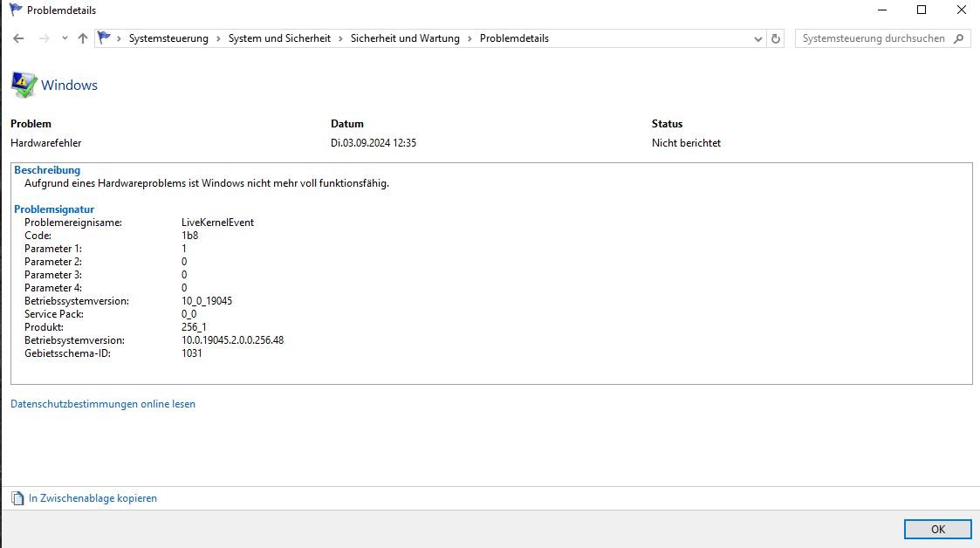Click the Service Pack value 0_0
This screenshot has height=548, width=980.
tap(188, 314)
